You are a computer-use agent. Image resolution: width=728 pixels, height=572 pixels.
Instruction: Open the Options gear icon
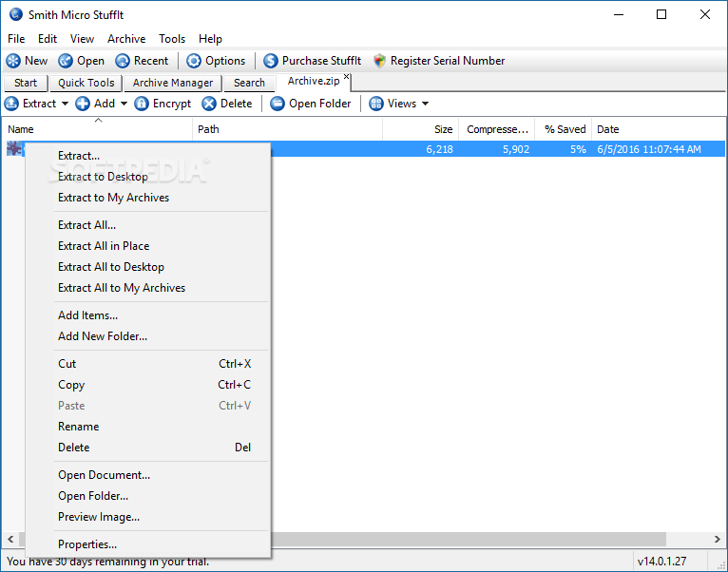click(194, 61)
